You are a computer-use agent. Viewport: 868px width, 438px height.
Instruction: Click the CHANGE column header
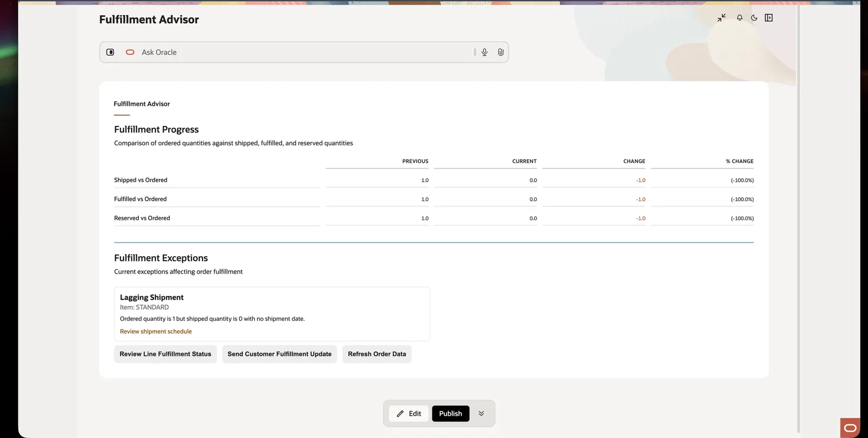pyautogui.click(x=634, y=161)
